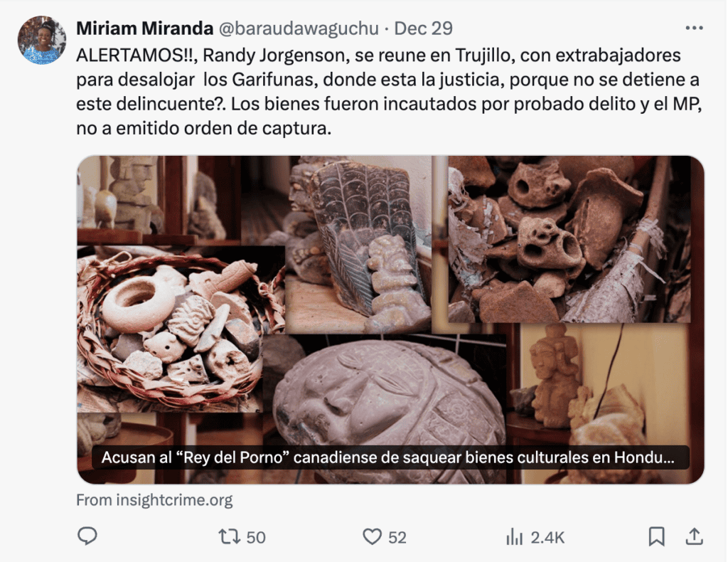This screenshot has width=728, height=562.
Task: Click the tweet text starting with ALERTAMOS
Action: [389, 92]
